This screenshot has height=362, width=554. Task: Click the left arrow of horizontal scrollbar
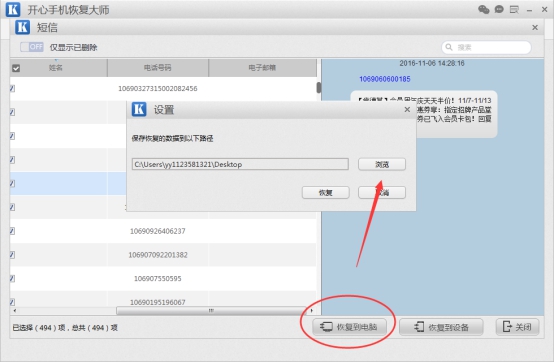(14, 310)
